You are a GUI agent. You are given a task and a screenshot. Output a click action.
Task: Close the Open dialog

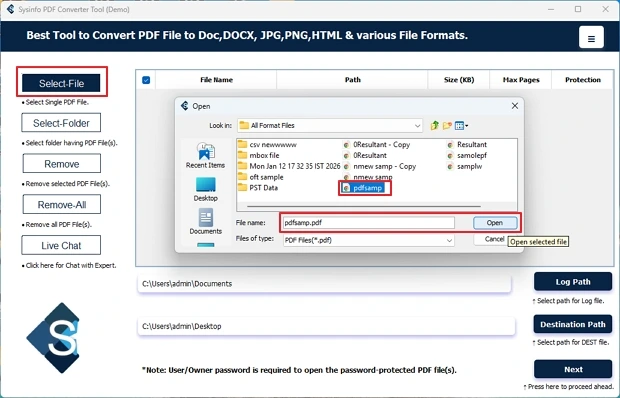(514, 106)
